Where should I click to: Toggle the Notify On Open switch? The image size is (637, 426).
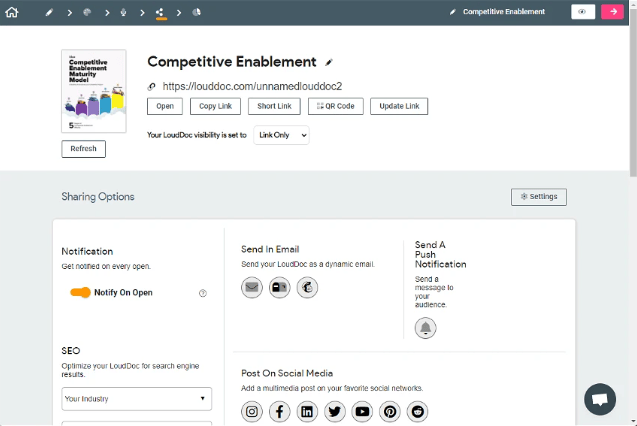80,293
